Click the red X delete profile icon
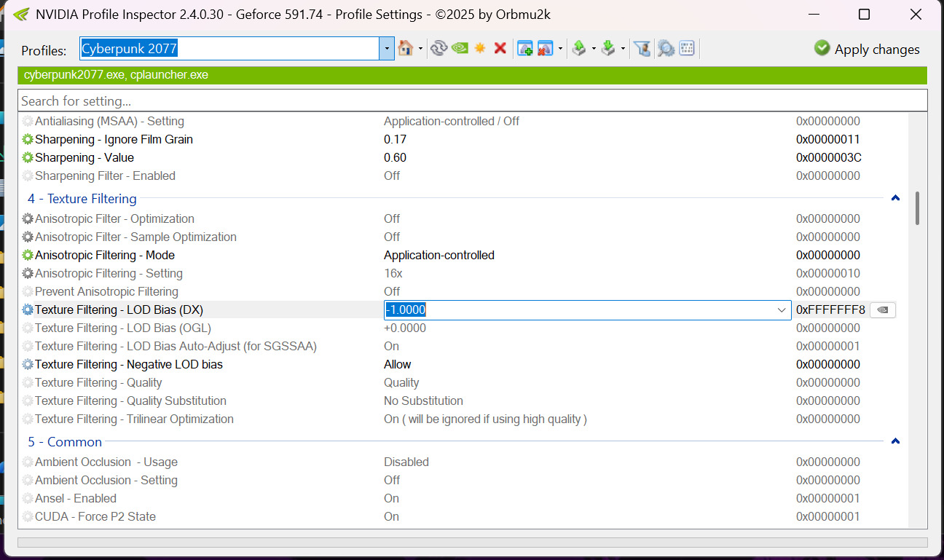 point(500,49)
